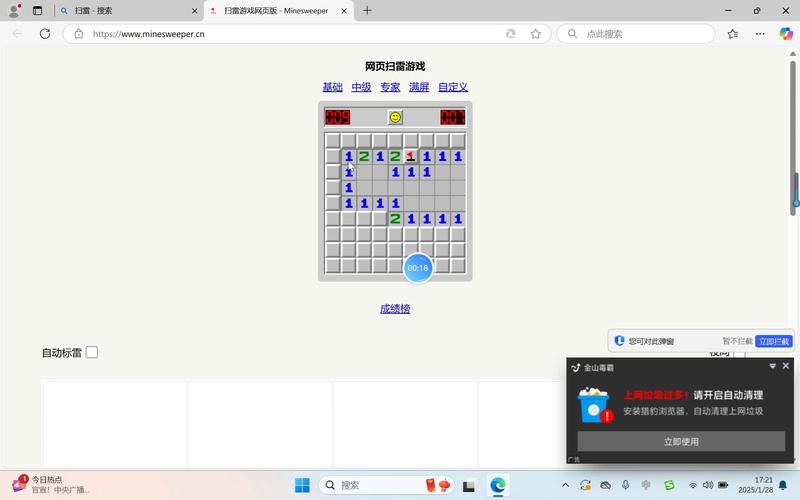Click the cloud sync tray icon
The height and width of the screenshot is (500, 800).
click(606, 485)
